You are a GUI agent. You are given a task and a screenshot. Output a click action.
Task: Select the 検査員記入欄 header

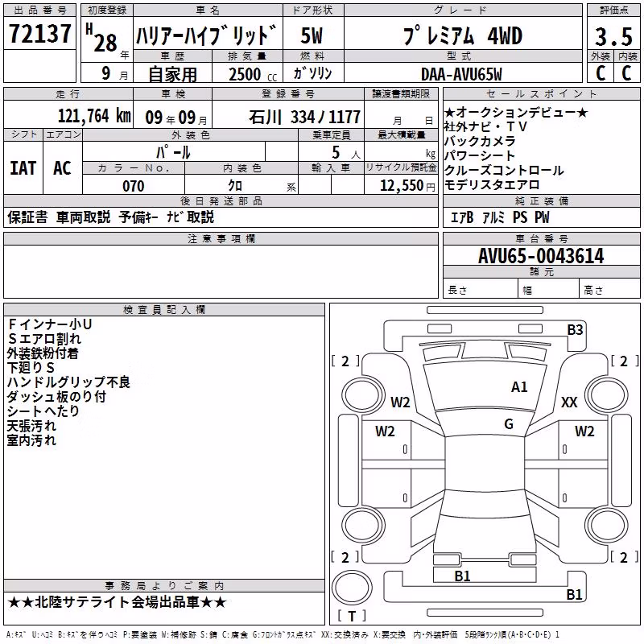click(x=164, y=310)
